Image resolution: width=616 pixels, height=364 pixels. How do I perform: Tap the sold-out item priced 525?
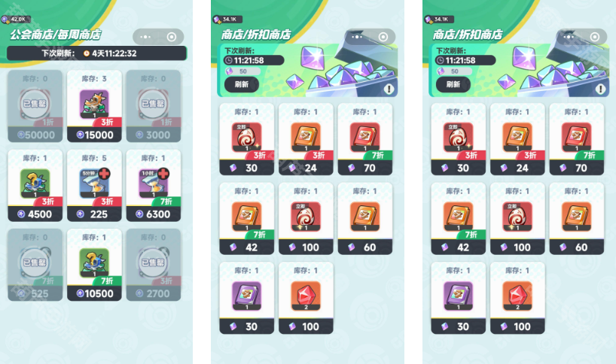[35, 265]
